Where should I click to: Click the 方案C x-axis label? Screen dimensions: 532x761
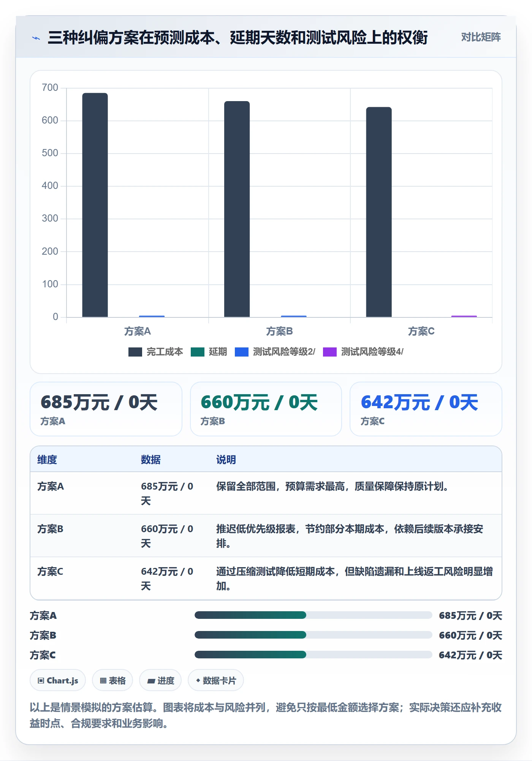coord(421,331)
